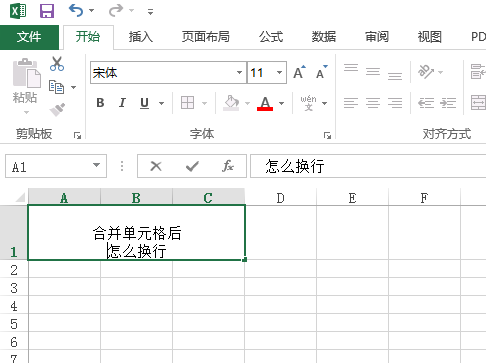The image size is (486, 363).
Task: Align text to bottom of cell
Action: [x=395, y=76]
